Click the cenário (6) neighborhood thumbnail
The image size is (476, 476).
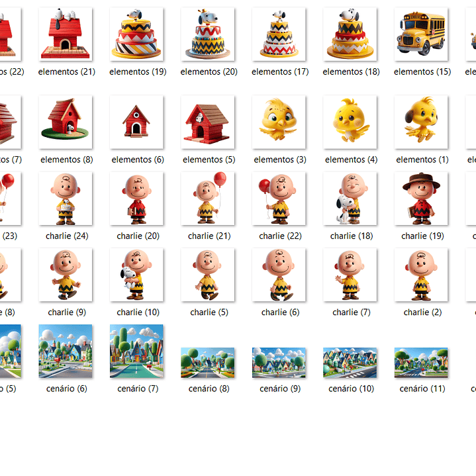(x=65, y=351)
